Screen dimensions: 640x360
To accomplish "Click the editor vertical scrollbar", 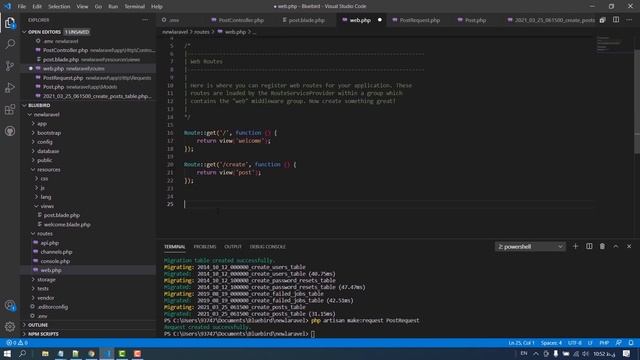I will pyautogui.click(x=637, y=102).
